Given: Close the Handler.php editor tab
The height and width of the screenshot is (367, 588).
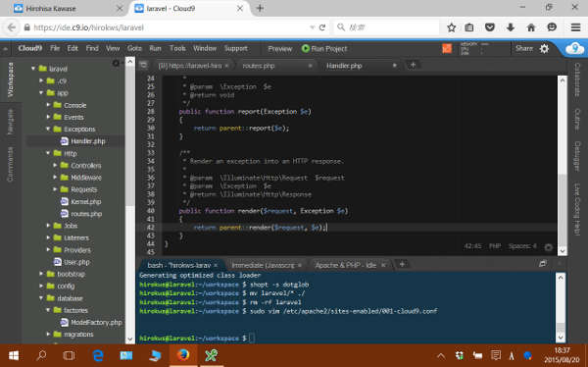Looking at the screenshot, I should (x=395, y=66).
